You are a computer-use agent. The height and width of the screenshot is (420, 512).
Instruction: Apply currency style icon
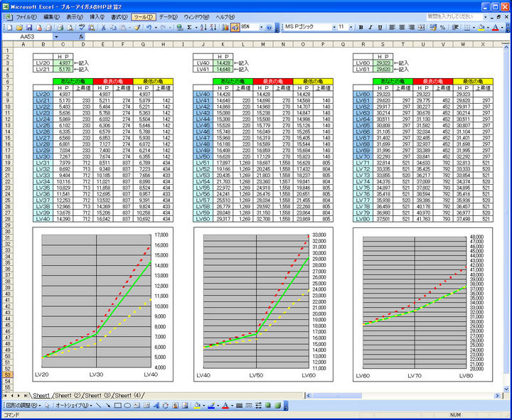(x=433, y=28)
